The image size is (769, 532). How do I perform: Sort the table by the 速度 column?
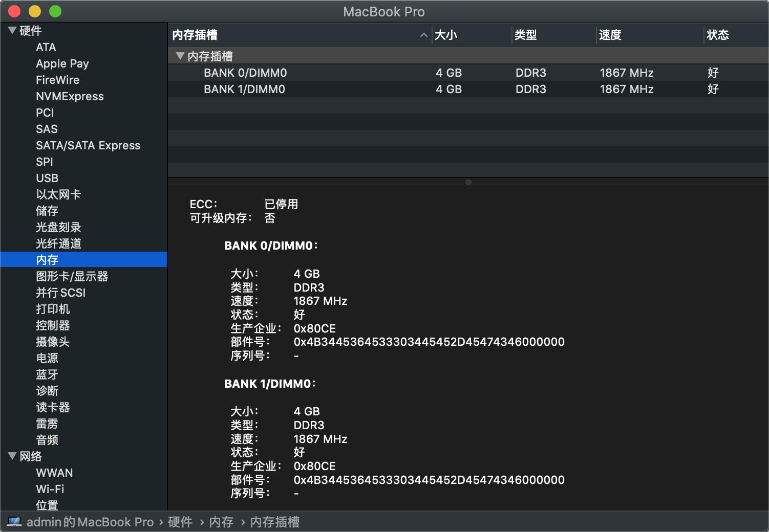[x=610, y=35]
